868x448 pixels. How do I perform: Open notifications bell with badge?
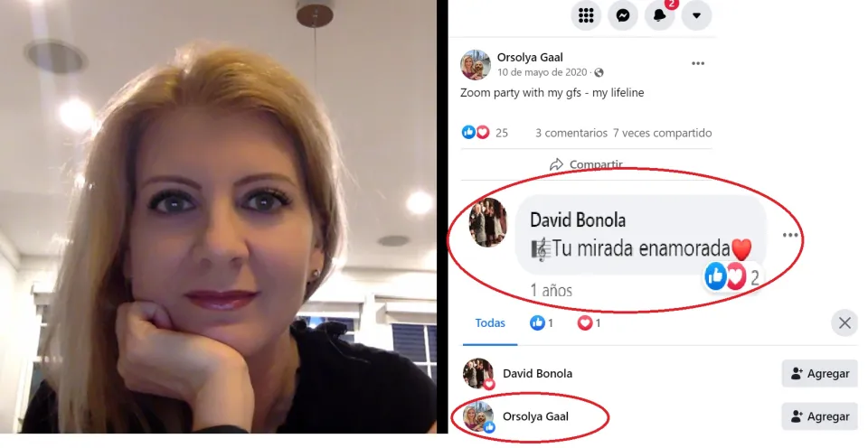[660, 15]
